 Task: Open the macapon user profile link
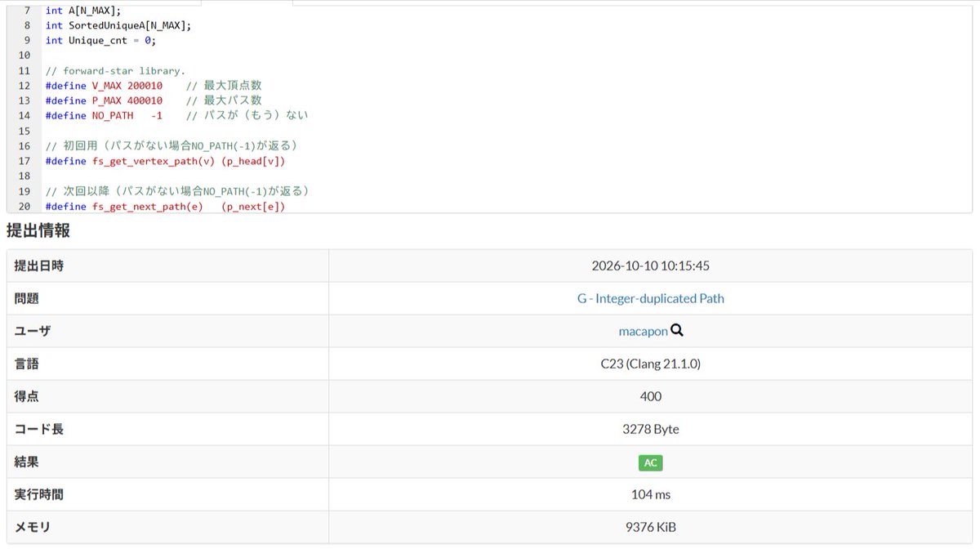tap(644, 331)
